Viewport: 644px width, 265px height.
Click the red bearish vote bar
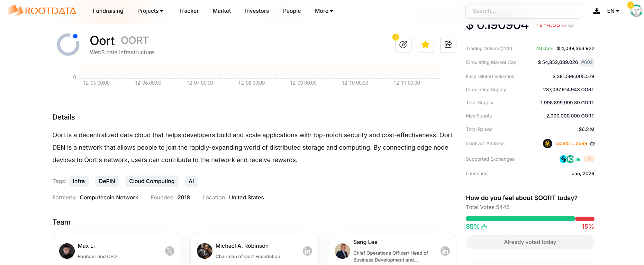point(585,219)
